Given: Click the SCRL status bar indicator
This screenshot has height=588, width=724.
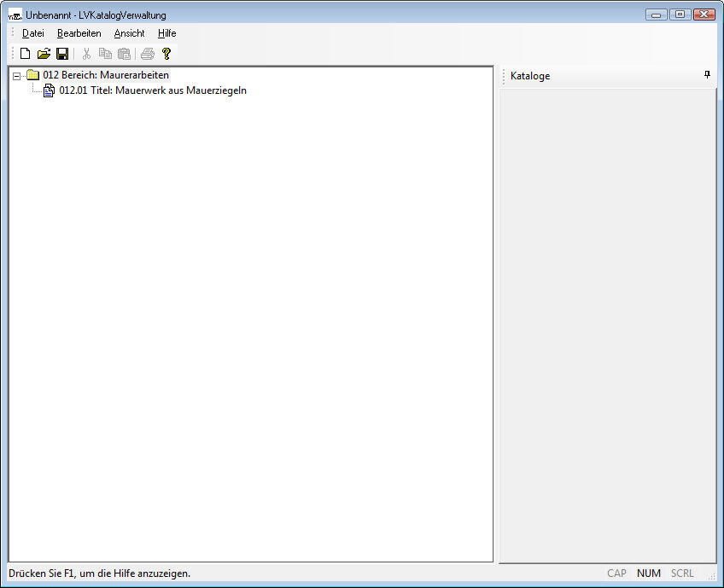Looking at the screenshot, I should tap(682, 573).
